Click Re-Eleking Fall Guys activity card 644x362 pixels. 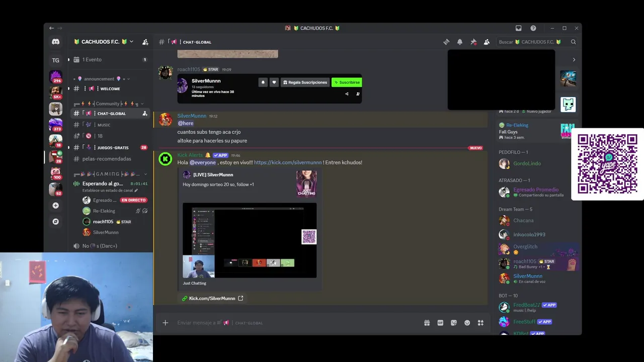537,131
